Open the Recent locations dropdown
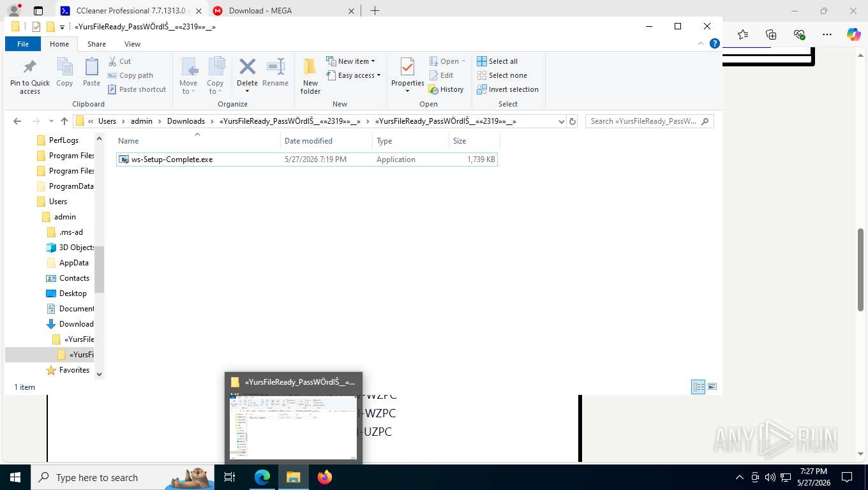Image resolution: width=868 pixels, height=490 pixels. pyautogui.click(x=51, y=121)
